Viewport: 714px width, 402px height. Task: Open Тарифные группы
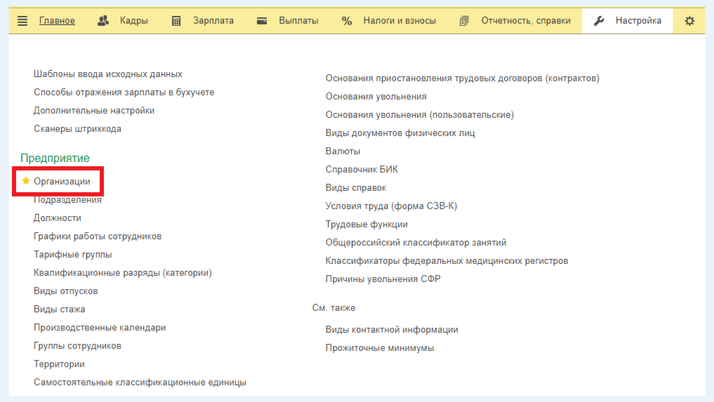[72, 254]
